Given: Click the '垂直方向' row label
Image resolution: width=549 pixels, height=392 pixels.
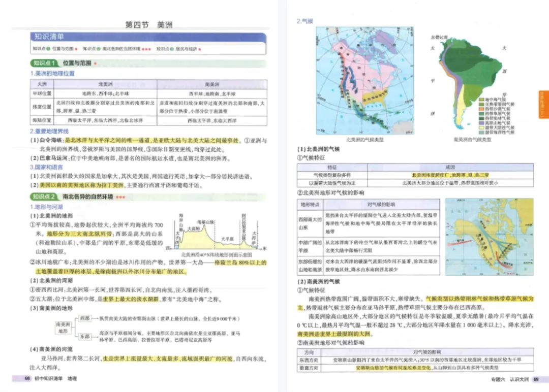Looking at the screenshot, I should [309, 368].
